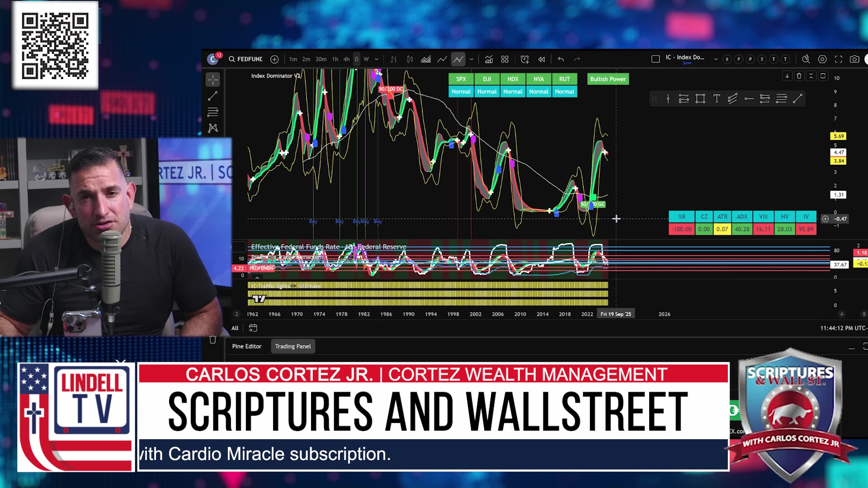The image size is (868, 488).
Task: Switch to the Pine Editor tab
Action: coord(247,346)
